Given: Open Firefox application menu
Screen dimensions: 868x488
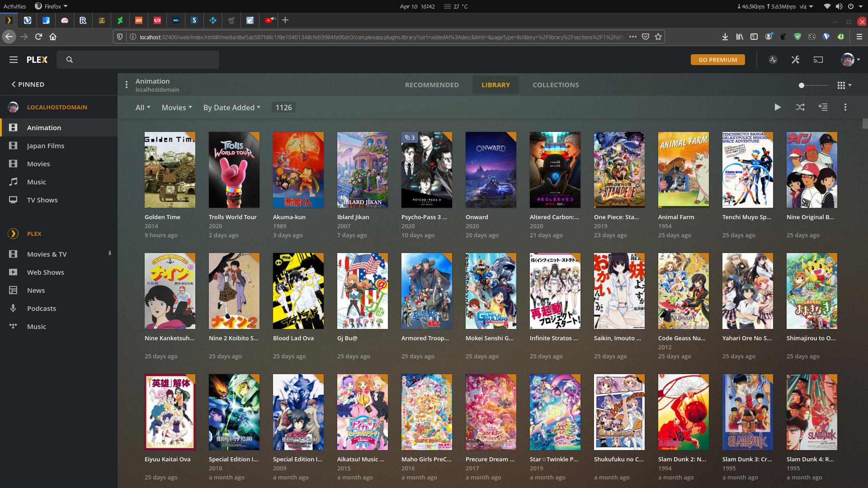Looking at the screenshot, I should [x=859, y=37].
